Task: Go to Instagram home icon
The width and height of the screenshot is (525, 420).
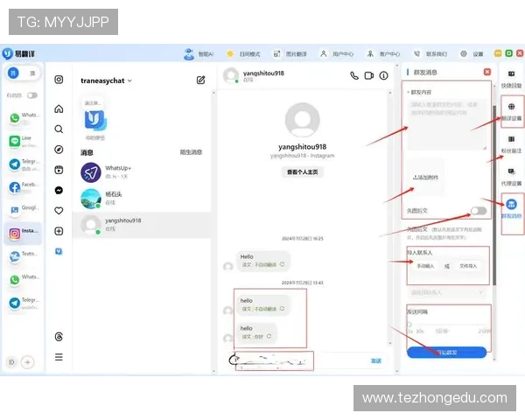Action: tap(59, 109)
